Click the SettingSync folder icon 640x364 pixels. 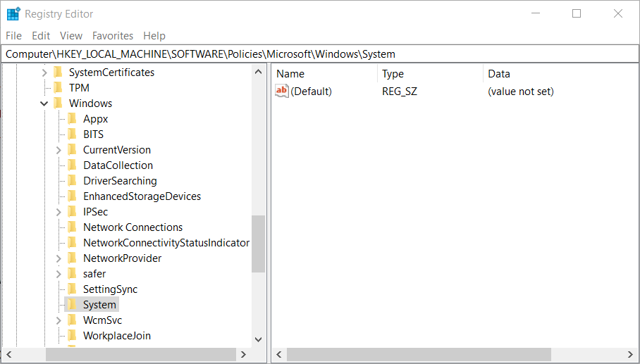coord(72,289)
